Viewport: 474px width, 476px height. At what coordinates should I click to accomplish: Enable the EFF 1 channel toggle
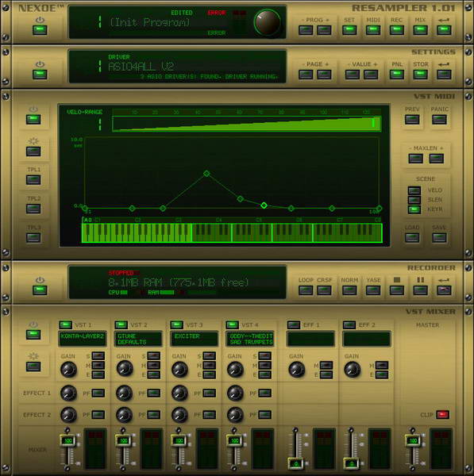coord(294,325)
